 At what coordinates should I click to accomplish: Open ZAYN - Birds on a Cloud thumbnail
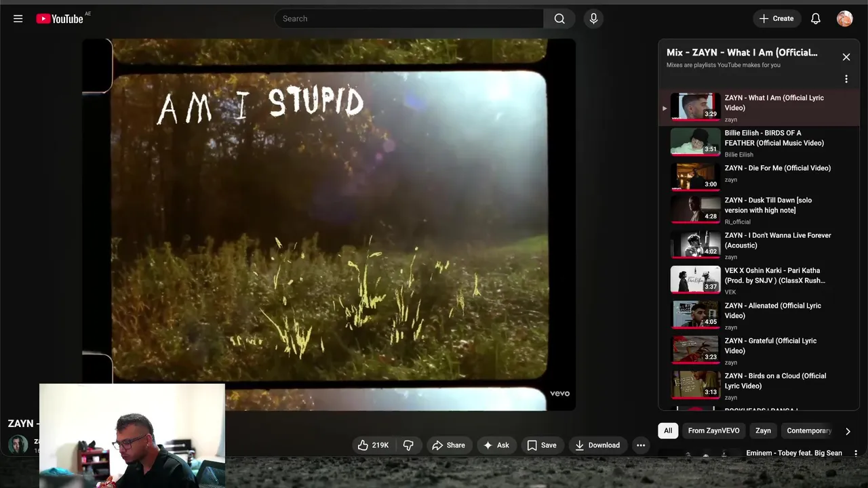695,385
